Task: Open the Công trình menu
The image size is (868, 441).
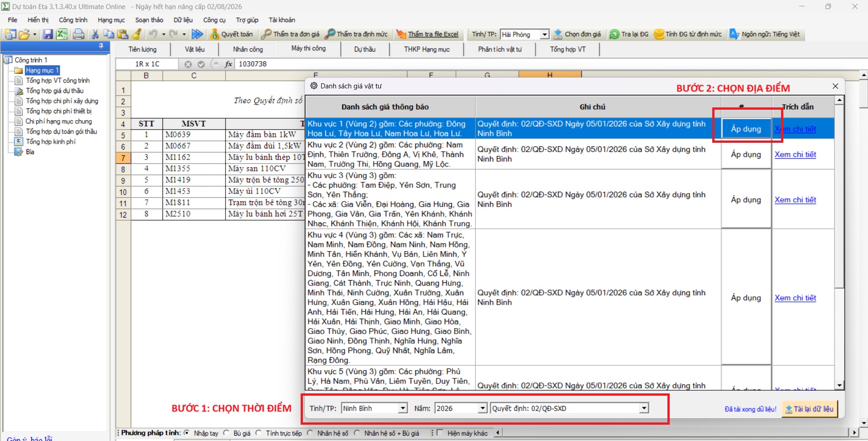Action: click(73, 20)
